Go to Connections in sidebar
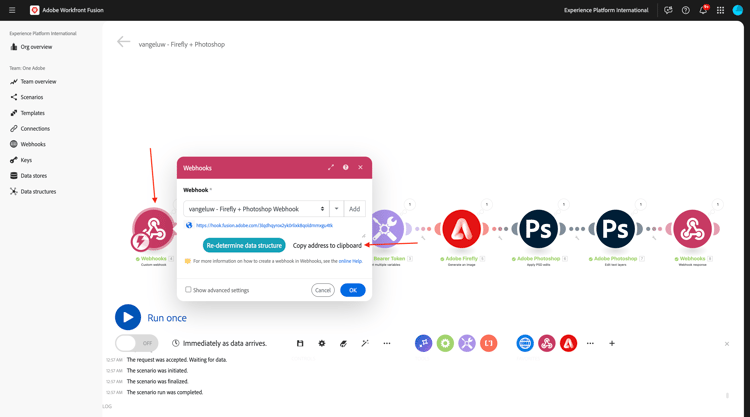Screen dimensions: 750x417 click(30, 129)
